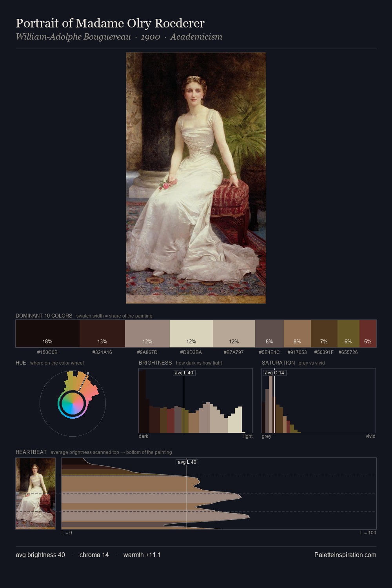Image resolution: width=392 pixels, height=588 pixels.
Task: Click the hex code label #655726
Action: [348, 352]
